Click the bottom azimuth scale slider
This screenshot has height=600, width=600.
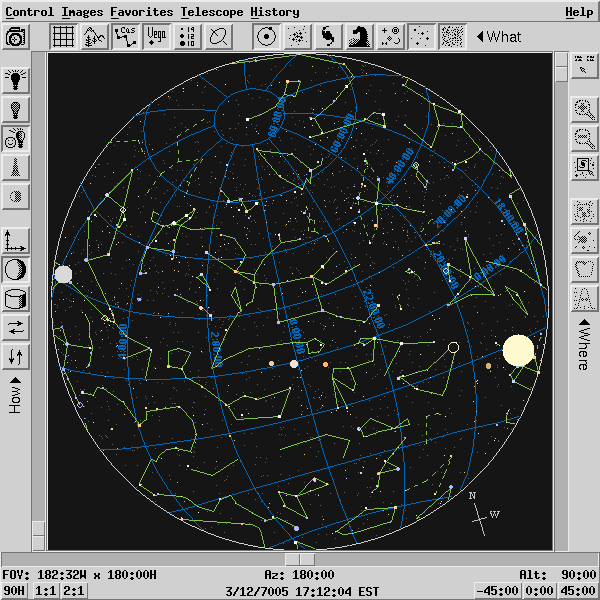300,559
